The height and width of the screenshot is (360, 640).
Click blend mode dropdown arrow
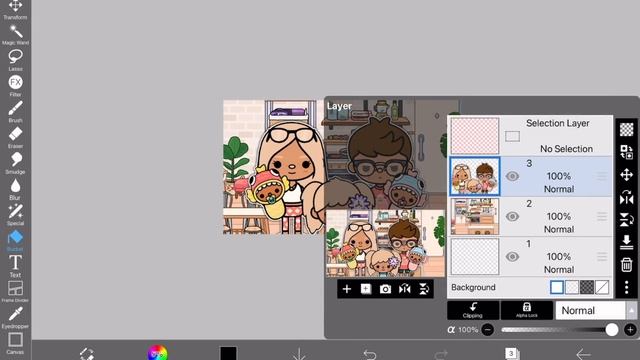tap(631, 311)
